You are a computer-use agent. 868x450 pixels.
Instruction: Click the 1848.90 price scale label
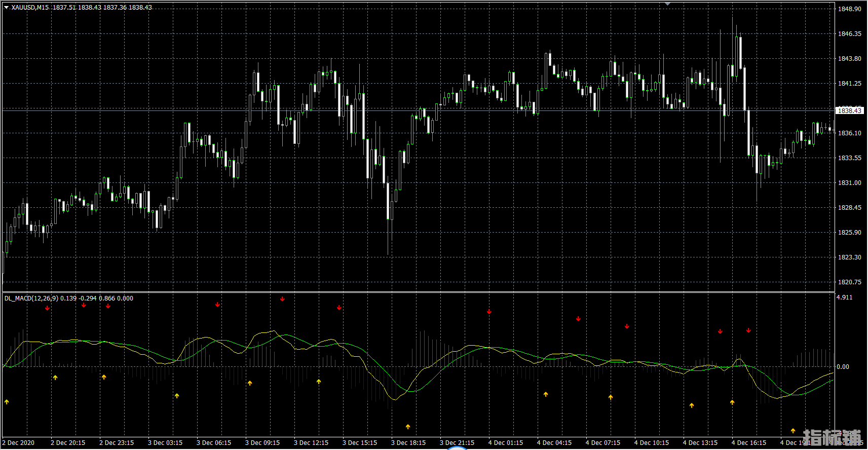849,9
